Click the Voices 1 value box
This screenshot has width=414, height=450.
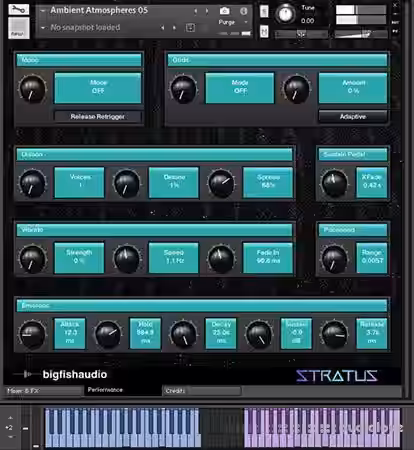click(79, 182)
